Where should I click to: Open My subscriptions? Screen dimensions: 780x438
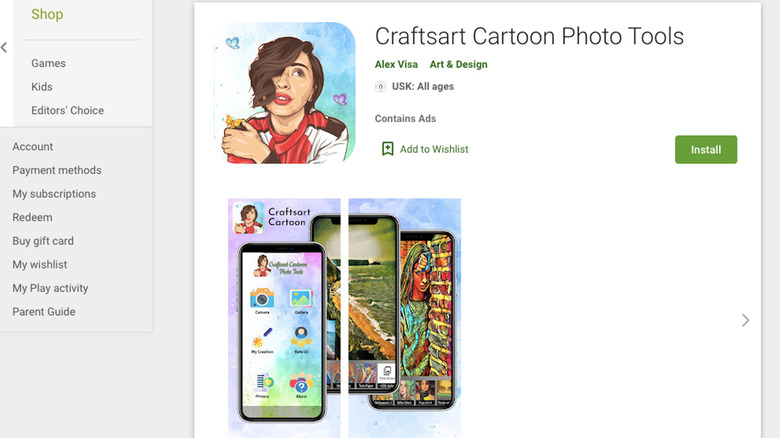(x=54, y=194)
